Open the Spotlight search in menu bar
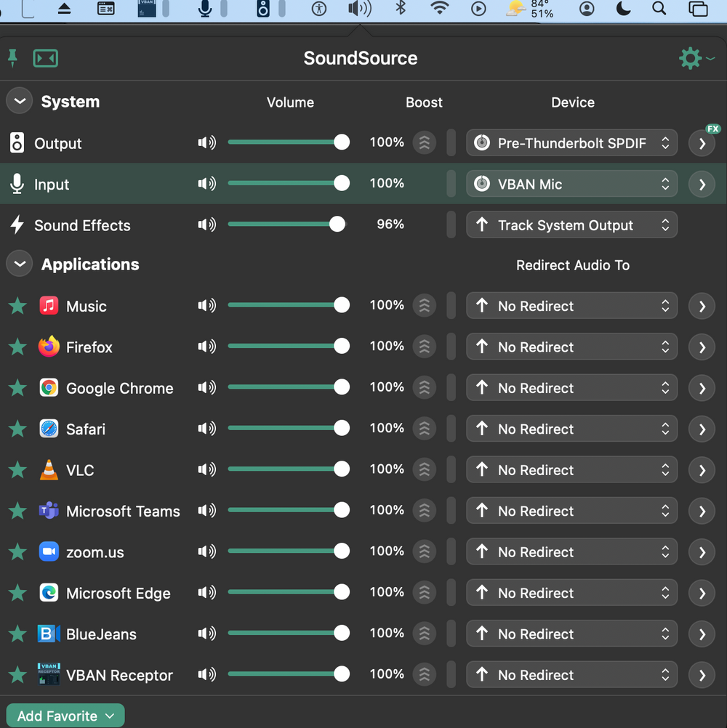 point(659,9)
